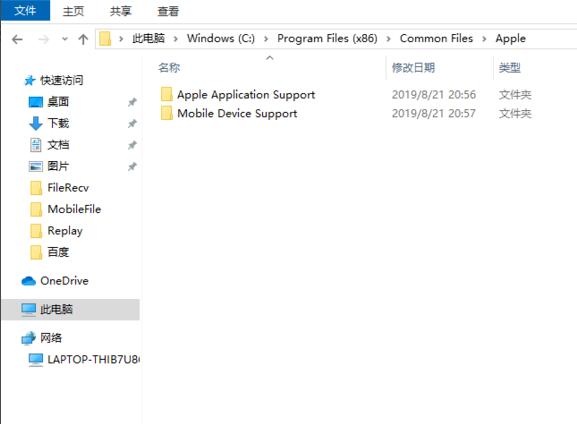577x424 pixels.
Task: Click the 百度 folder icon
Action: (x=36, y=252)
